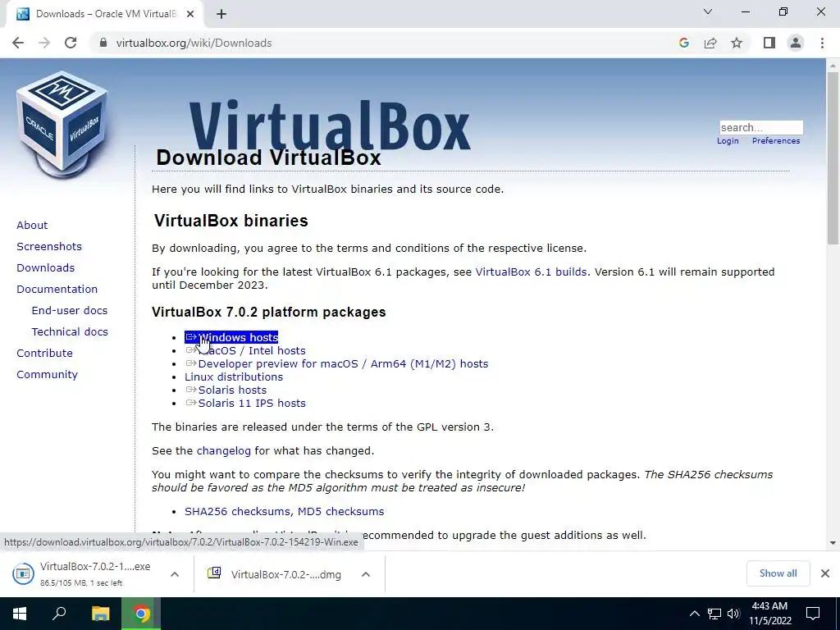
Task: Open Documentation in the sidebar
Action: click(57, 290)
